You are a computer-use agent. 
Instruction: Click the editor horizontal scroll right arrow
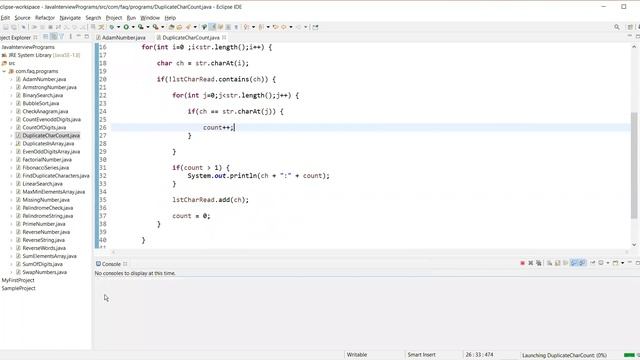(627, 252)
